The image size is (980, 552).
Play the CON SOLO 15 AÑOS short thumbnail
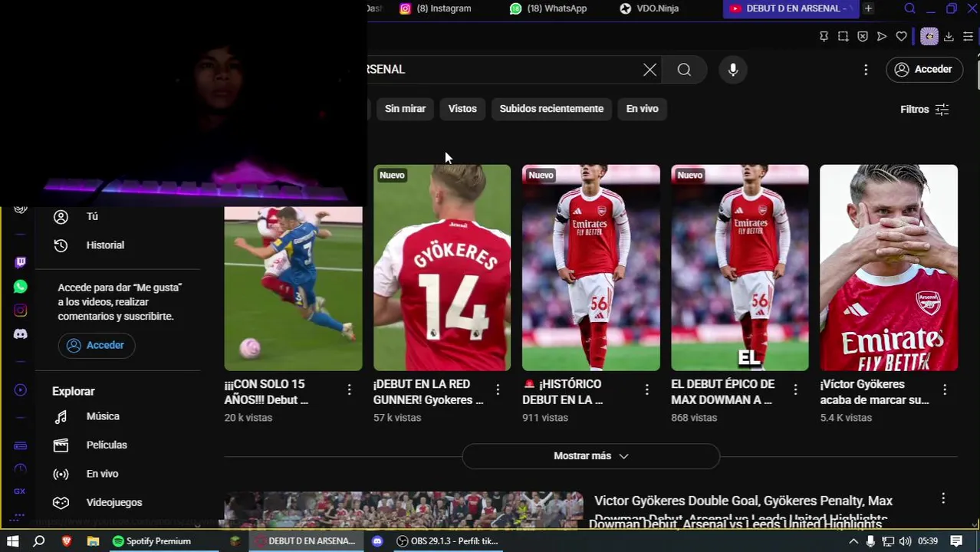pyautogui.click(x=293, y=288)
